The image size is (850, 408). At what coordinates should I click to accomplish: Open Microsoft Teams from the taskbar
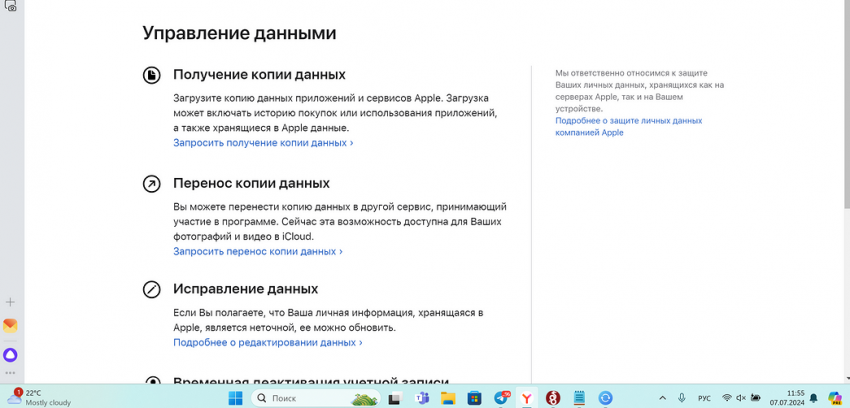pos(422,398)
